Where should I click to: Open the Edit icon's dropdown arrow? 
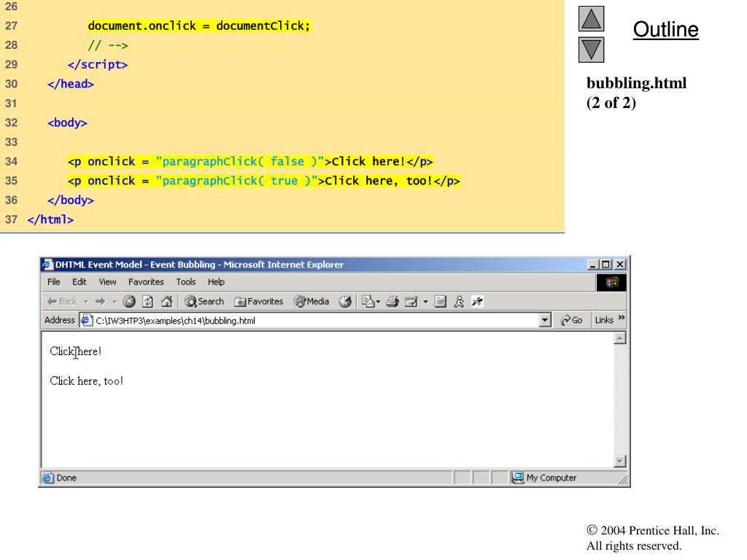(425, 301)
